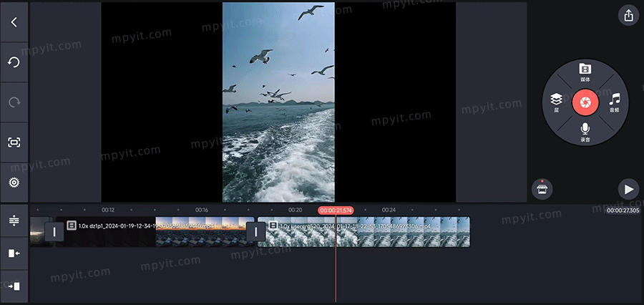The height and width of the screenshot is (305, 644).
Task: Click the 00:12 ruler mark
Action: coord(108,210)
